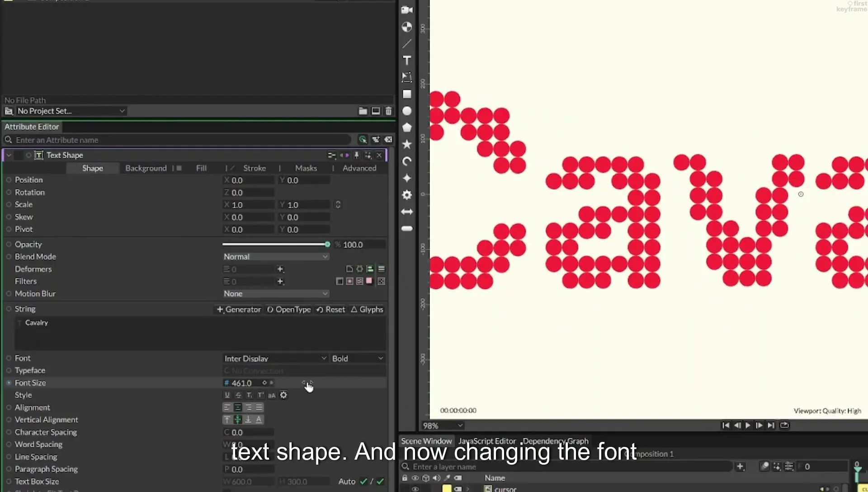Select the Text tool in toolbar
The width and height of the screenshot is (868, 492).
coord(407,60)
